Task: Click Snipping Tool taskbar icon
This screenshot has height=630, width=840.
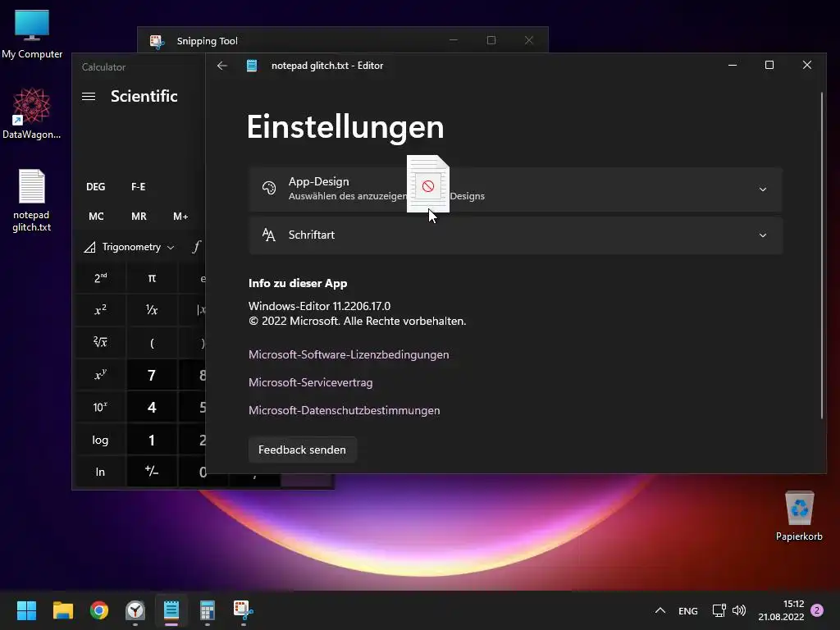Action: [x=243, y=610]
